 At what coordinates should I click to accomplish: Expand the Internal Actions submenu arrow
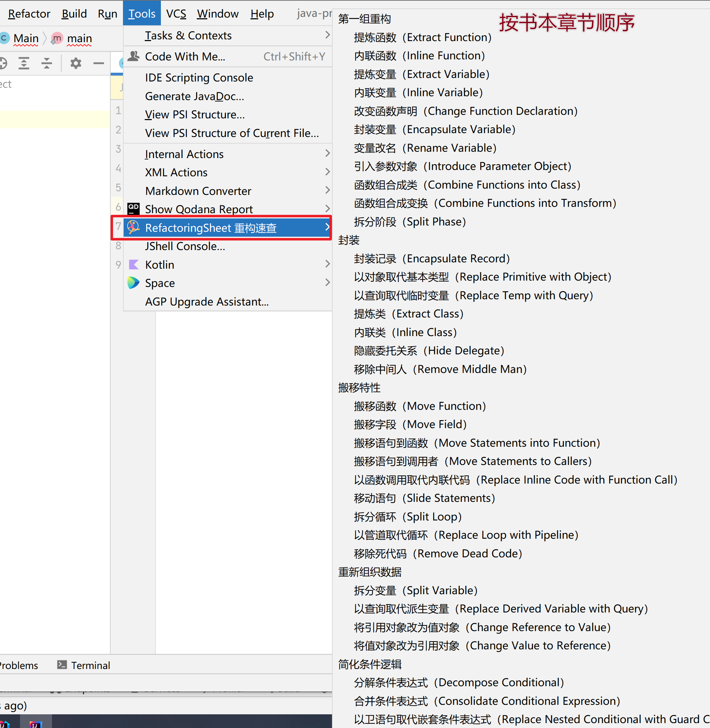pyautogui.click(x=327, y=153)
